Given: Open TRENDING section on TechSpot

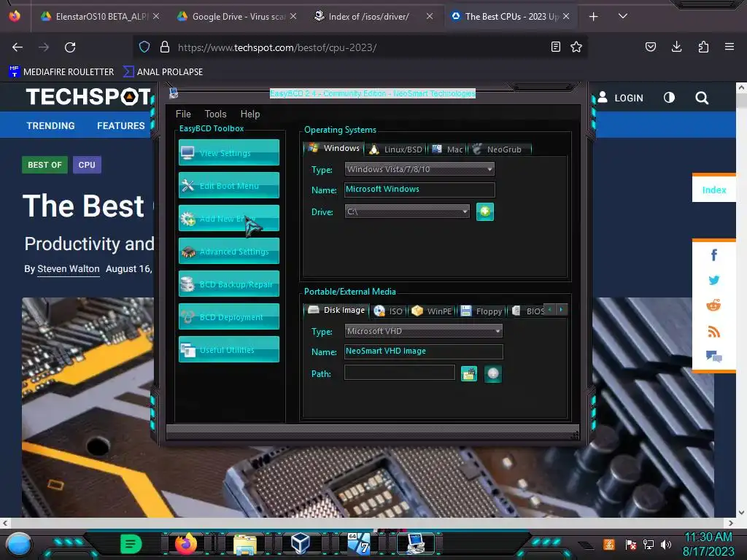Looking at the screenshot, I should [x=50, y=125].
